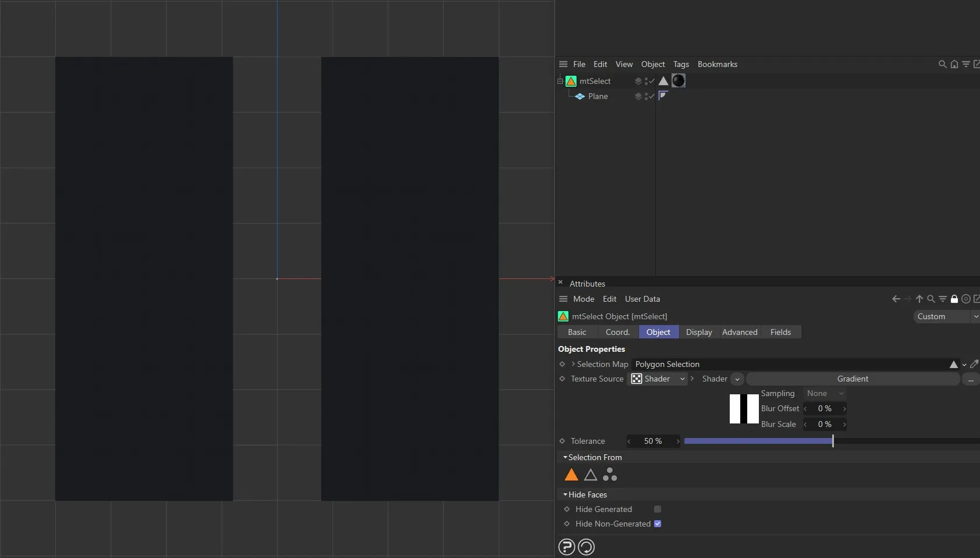The height and width of the screenshot is (558, 980).
Task: Select the points mode icon under Selection From
Action: click(x=610, y=474)
